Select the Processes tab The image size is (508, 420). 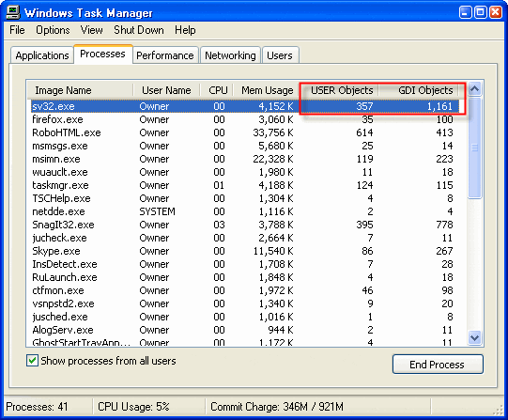102,54
